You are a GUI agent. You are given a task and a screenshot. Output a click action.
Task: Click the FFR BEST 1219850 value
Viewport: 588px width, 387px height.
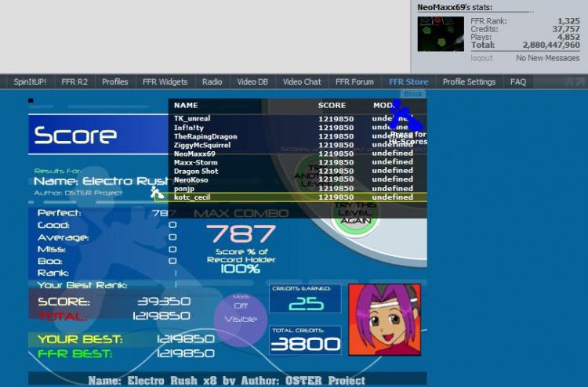tap(185, 353)
